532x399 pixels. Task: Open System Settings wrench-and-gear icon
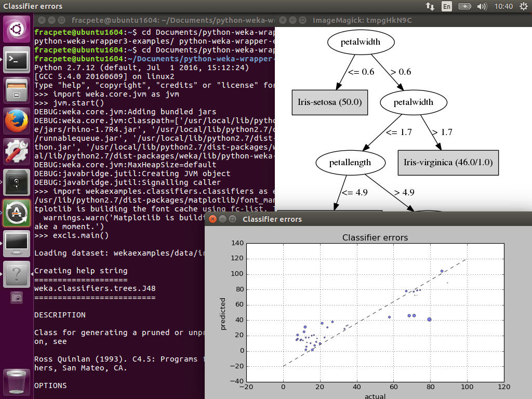pos(17,151)
